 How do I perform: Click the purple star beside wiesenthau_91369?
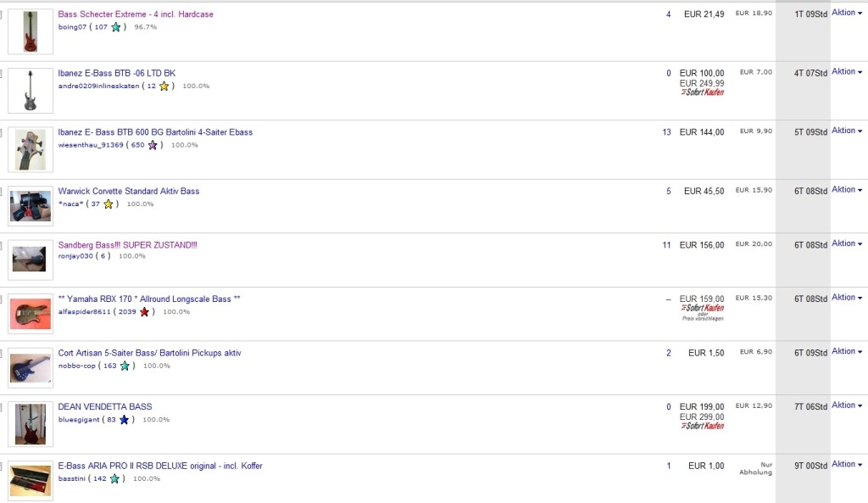point(153,145)
